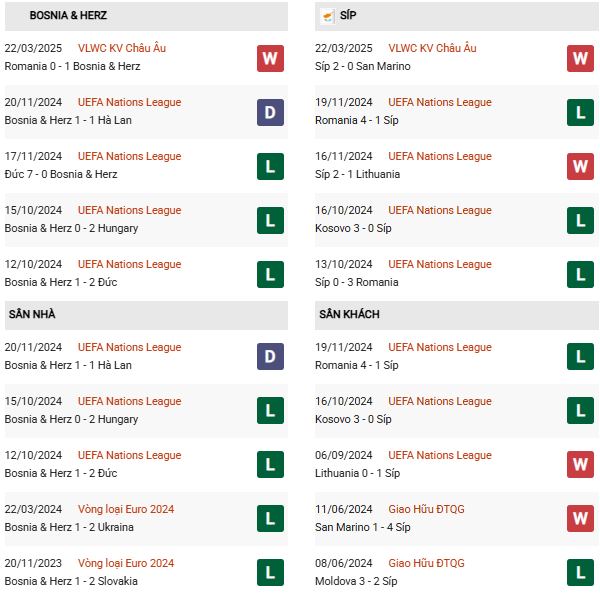Click L badge for Bosnia 1 - 2 Slovakia
The image size is (600, 595).
point(270,572)
